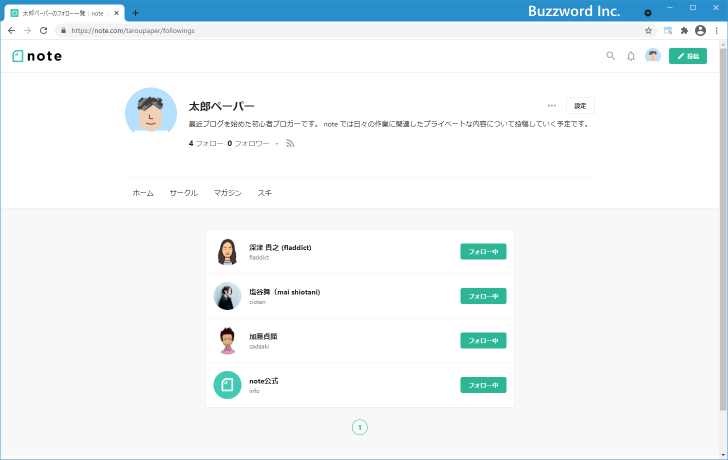Open the browser extensions puzzle icon

tap(684, 31)
